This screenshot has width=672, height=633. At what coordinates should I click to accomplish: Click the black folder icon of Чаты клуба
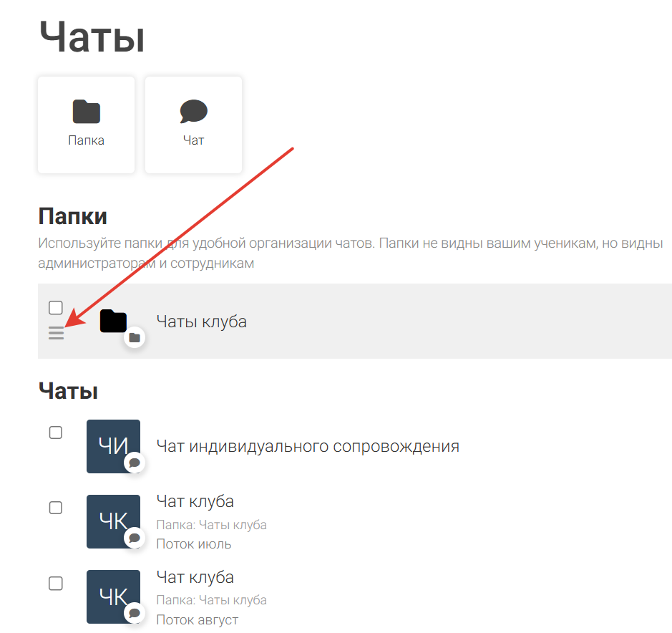pyautogui.click(x=113, y=321)
